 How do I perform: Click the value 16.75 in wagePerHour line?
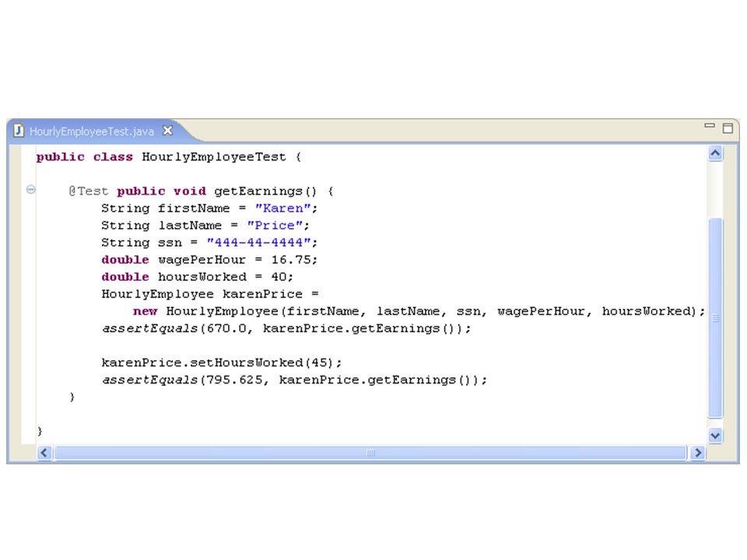[x=291, y=260]
